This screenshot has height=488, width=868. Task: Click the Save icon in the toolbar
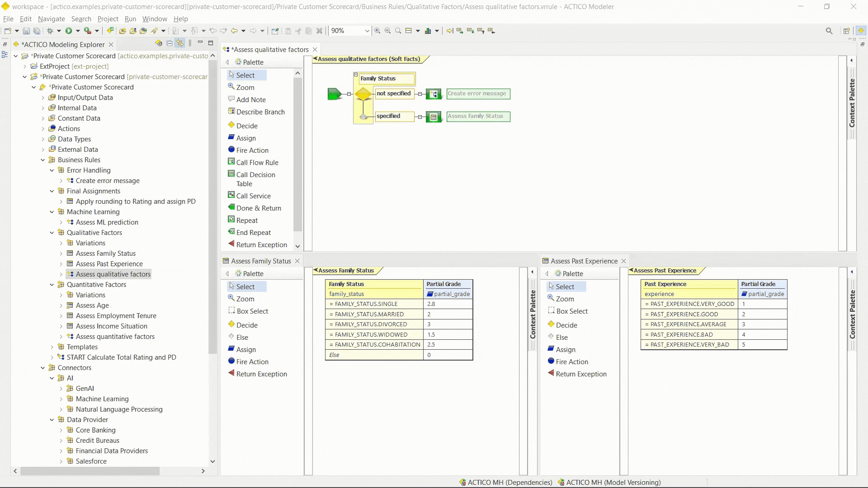(26, 31)
